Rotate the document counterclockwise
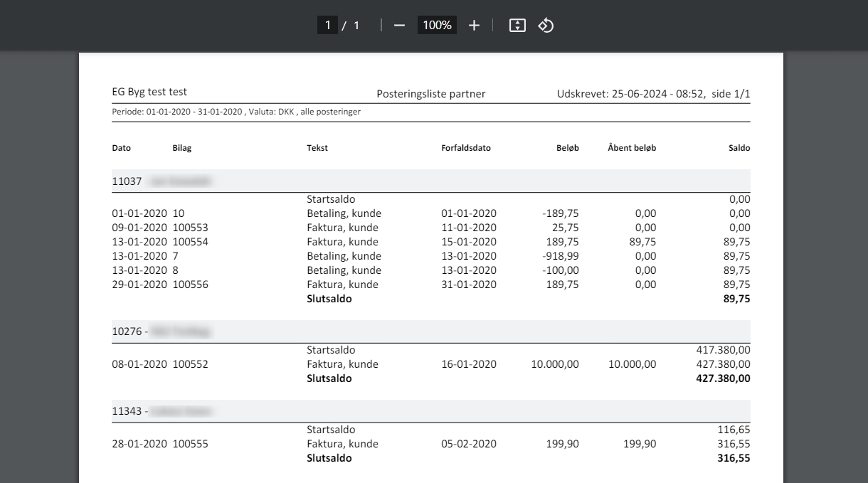 tap(546, 26)
